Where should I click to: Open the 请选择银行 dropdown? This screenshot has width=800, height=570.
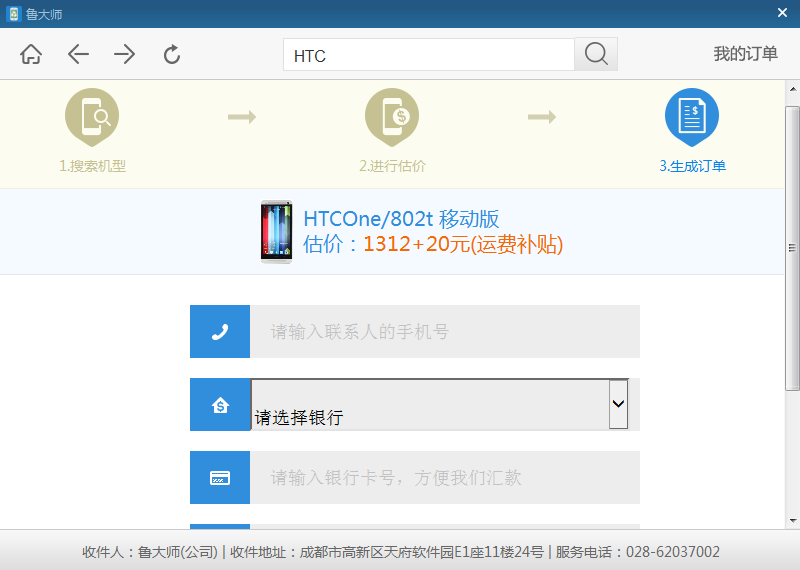click(x=439, y=405)
